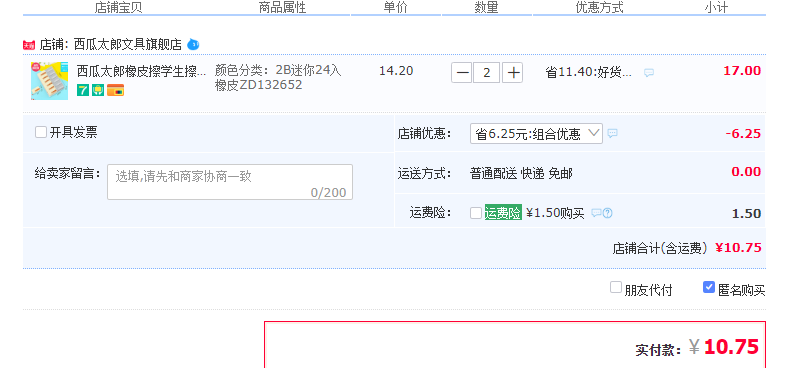The width and height of the screenshot is (787, 368).
Task: Open the 省6.25元:组合优惠 dropdown
Action: [536, 134]
